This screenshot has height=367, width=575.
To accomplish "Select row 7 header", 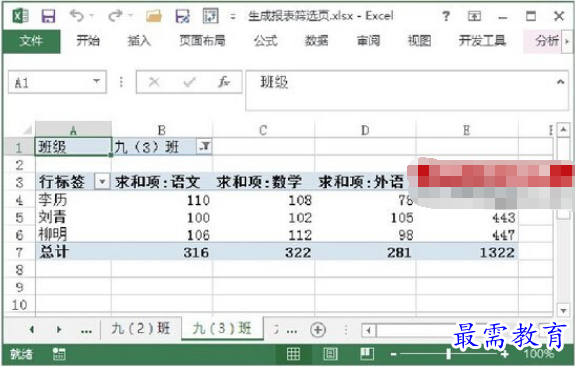I will tap(19, 252).
